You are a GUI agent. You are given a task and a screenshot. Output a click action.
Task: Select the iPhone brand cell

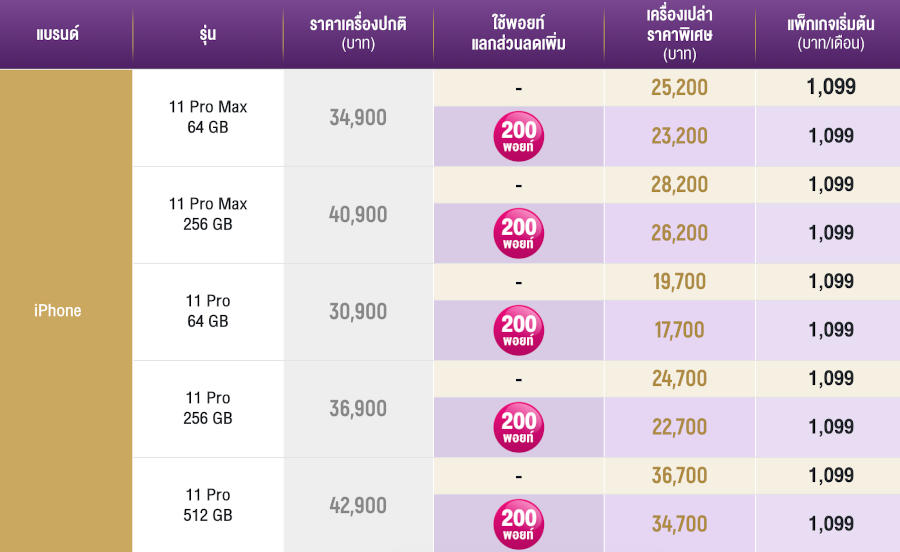point(58,310)
